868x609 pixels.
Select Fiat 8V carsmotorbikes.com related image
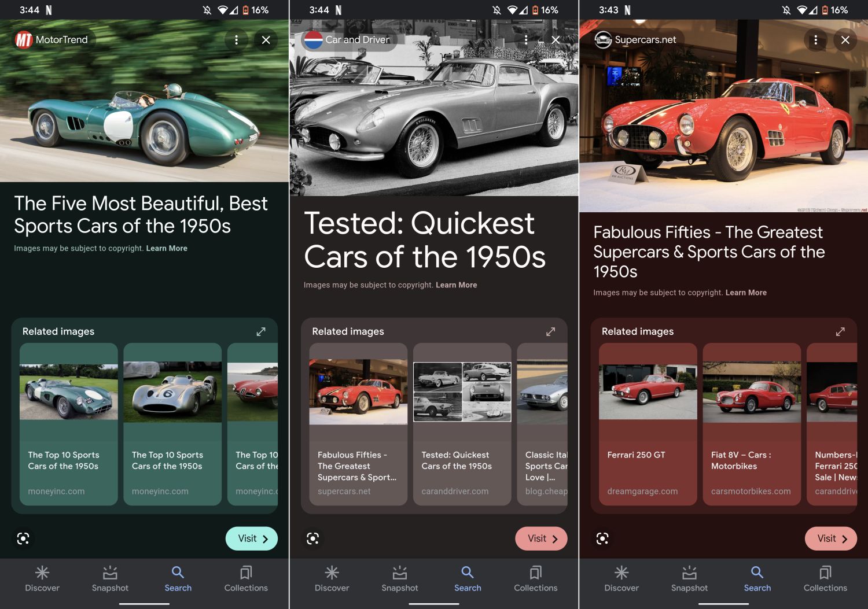[x=751, y=424]
